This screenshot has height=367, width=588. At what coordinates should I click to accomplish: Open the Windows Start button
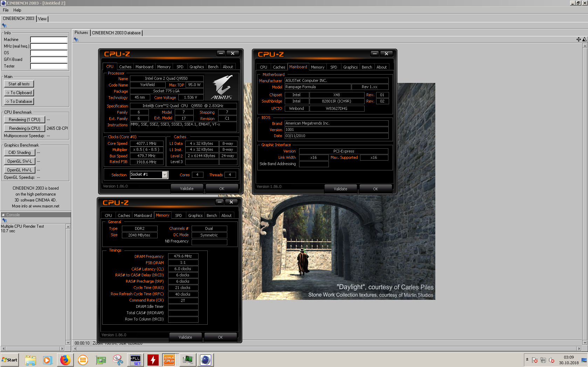tap(9, 360)
